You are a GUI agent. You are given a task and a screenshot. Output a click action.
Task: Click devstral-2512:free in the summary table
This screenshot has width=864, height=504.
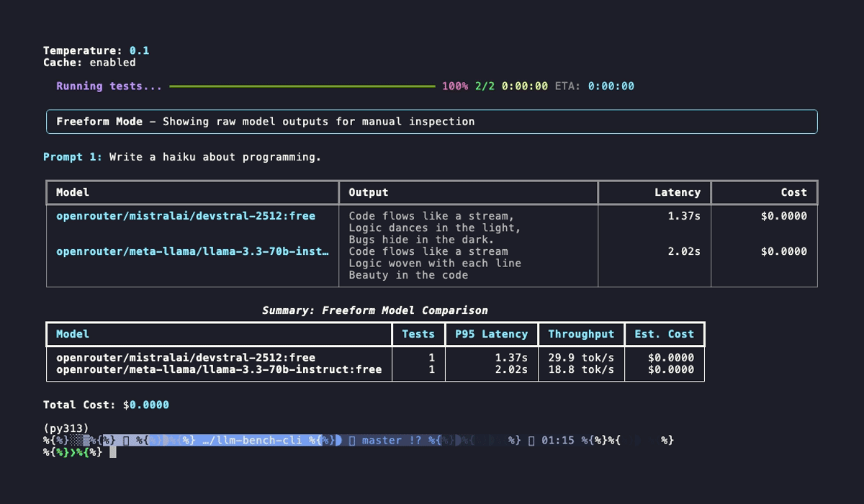[x=186, y=357]
